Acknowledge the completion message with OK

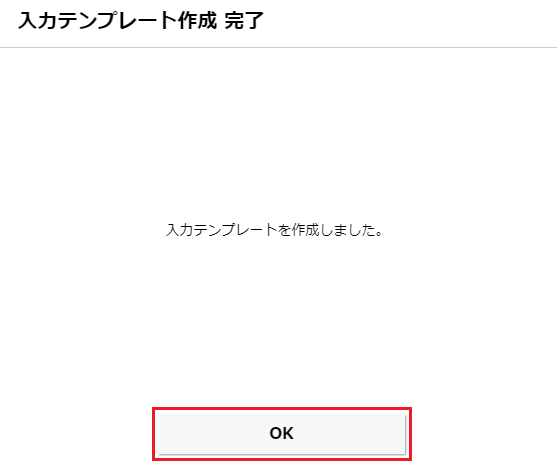[281, 433]
